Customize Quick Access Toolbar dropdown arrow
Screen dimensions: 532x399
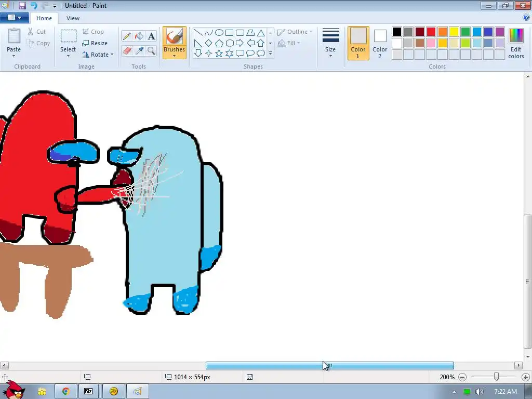pyautogui.click(x=55, y=6)
